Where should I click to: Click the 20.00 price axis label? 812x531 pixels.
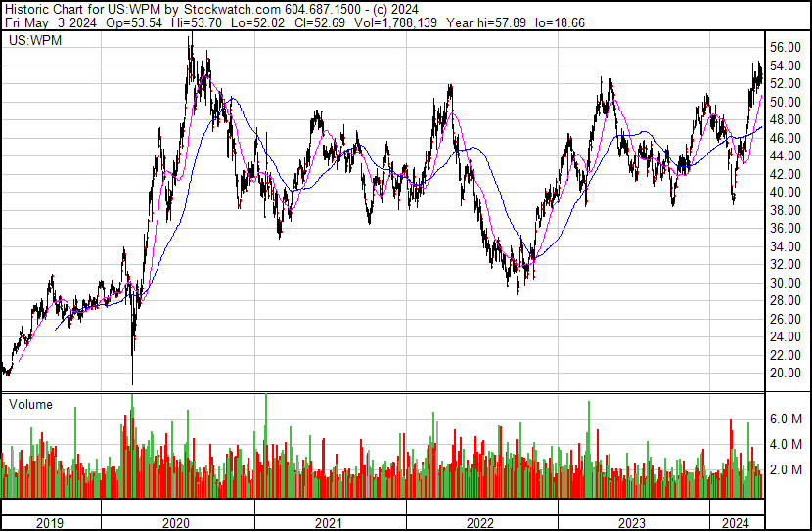coord(785,374)
